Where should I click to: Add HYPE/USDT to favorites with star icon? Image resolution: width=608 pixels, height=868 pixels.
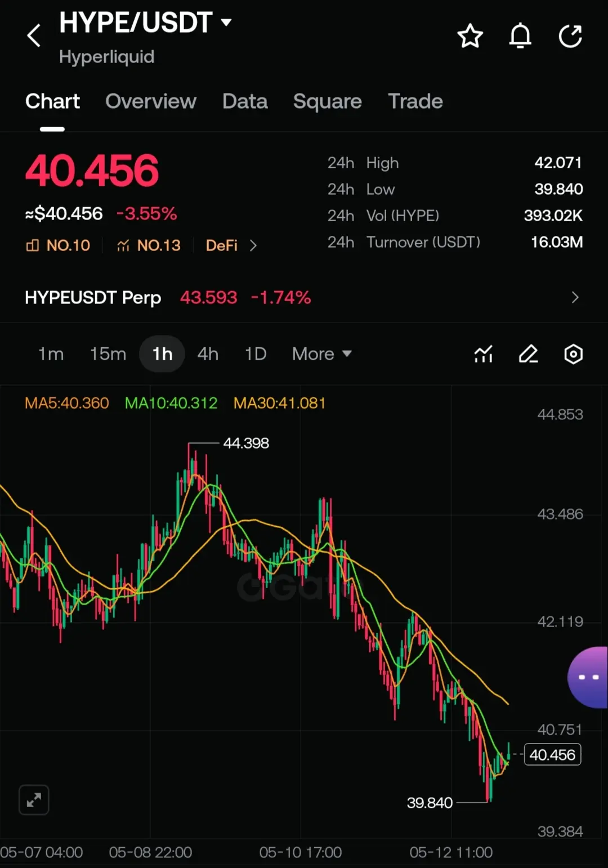(x=470, y=37)
